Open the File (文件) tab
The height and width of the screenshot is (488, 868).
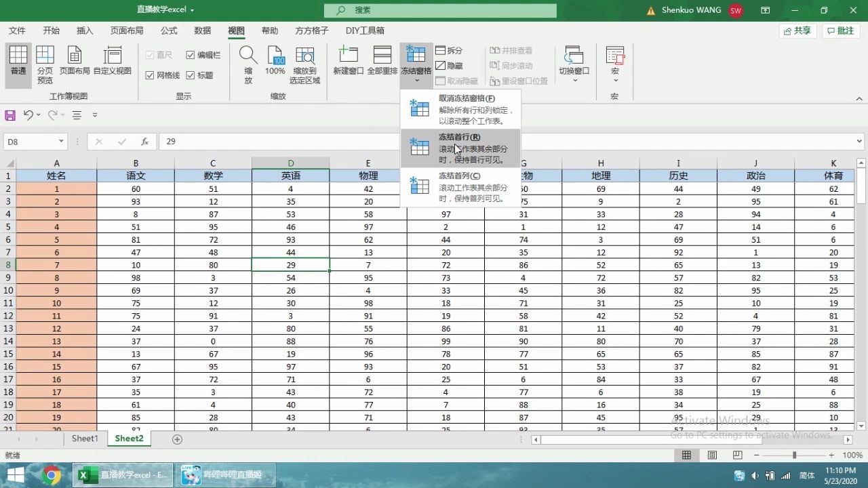[17, 30]
